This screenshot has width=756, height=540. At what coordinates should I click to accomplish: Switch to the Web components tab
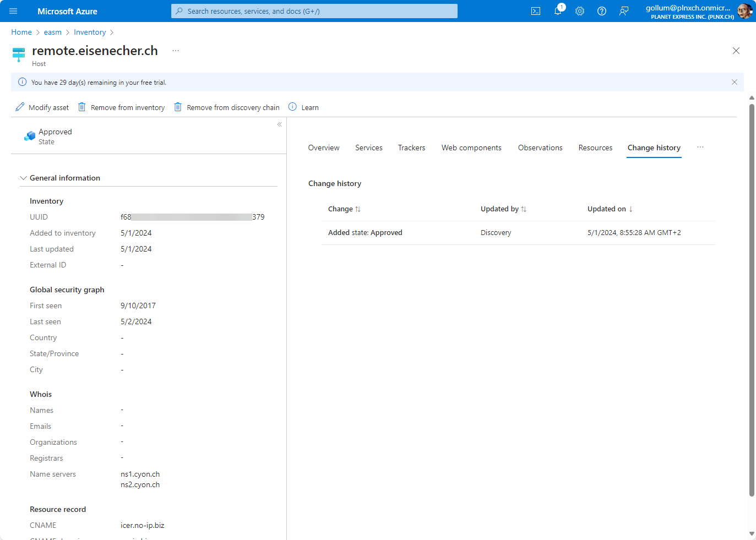click(x=471, y=148)
